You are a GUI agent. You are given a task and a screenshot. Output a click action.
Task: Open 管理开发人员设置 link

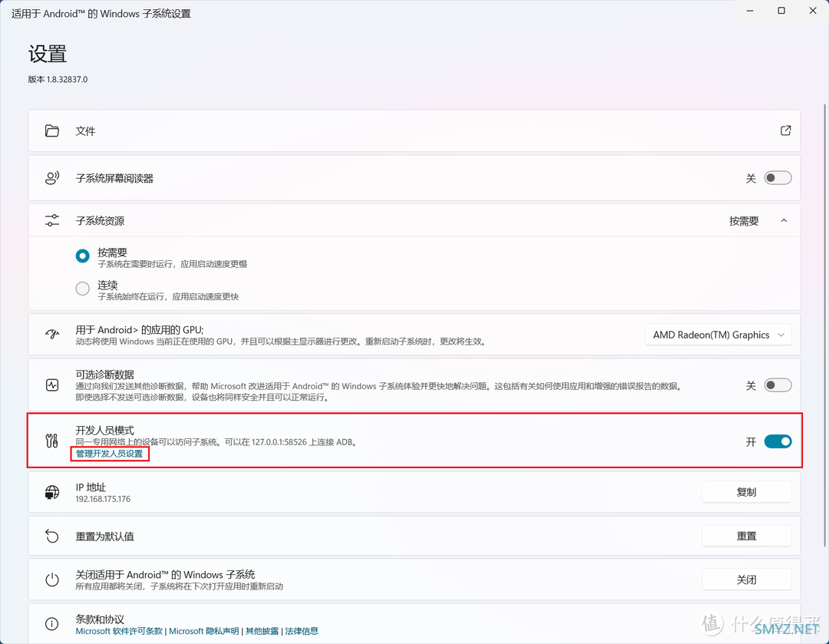pos(110,454)
